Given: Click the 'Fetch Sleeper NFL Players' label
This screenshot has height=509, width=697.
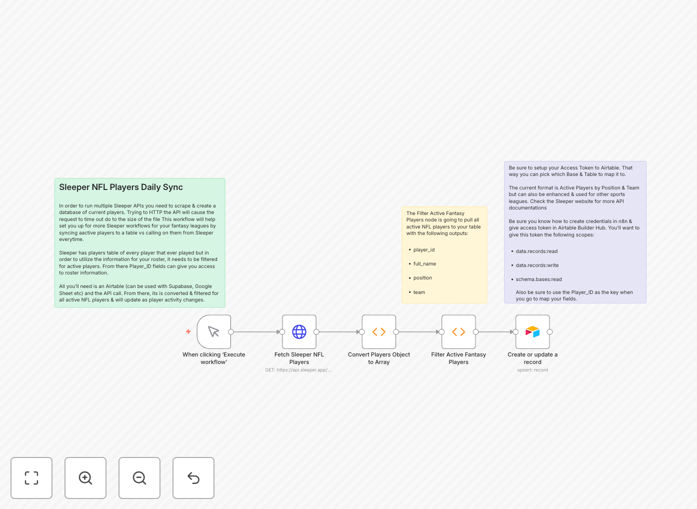Looking at the screenshot, I should click(x=299, y=358).
